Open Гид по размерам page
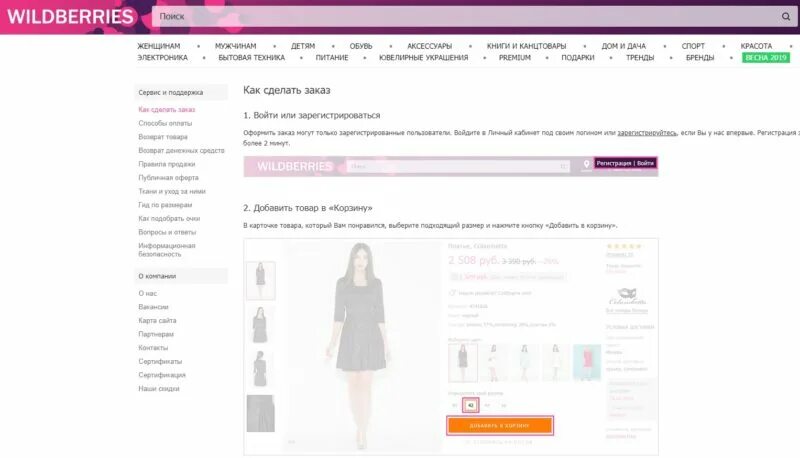This screenshot has height=458, width=800. 165,205
